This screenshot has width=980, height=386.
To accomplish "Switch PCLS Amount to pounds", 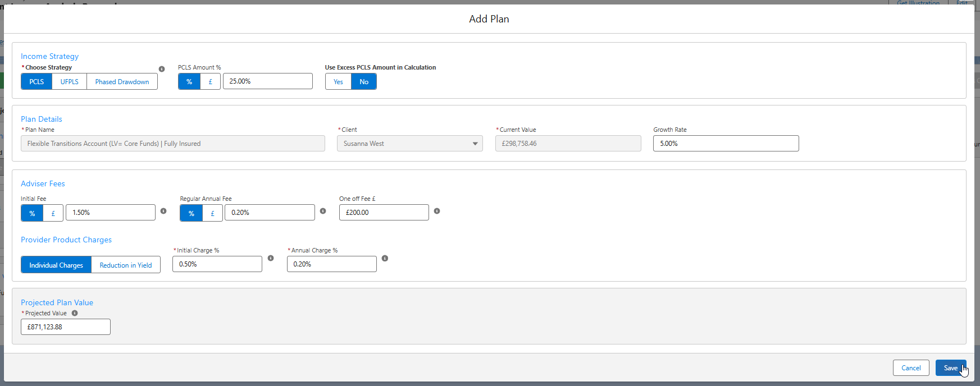I will [x=211, y=81].
